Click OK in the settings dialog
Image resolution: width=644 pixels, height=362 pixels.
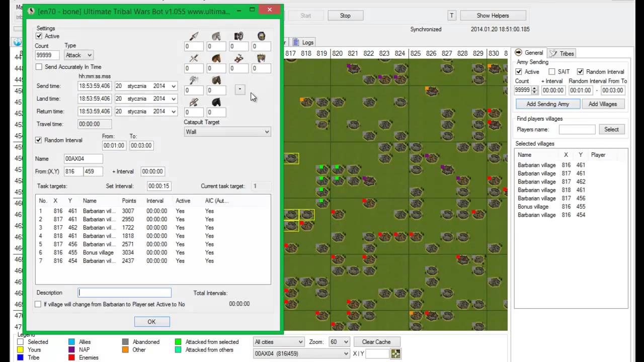(151, 322)
